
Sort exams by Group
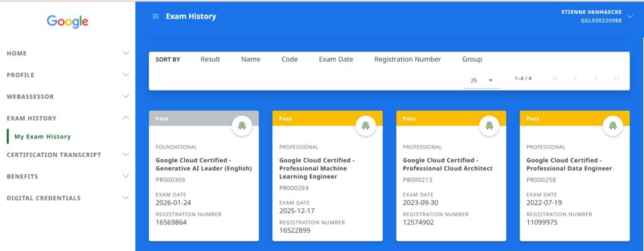(472, 59)
